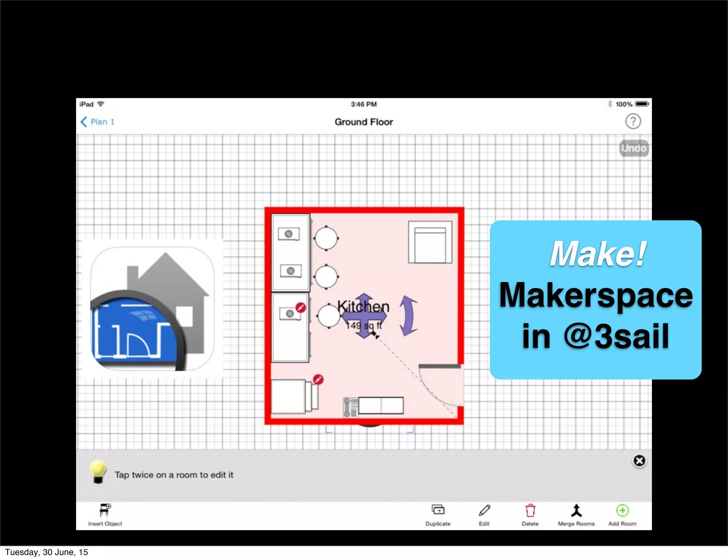Tap the rotate arrows handle in Kitchen

point(408,316)
